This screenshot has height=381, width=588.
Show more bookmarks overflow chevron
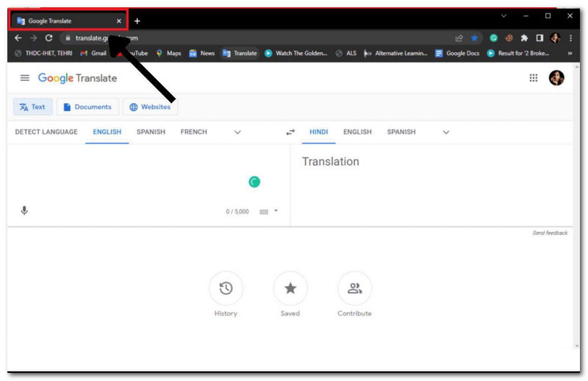coord(570,53)
